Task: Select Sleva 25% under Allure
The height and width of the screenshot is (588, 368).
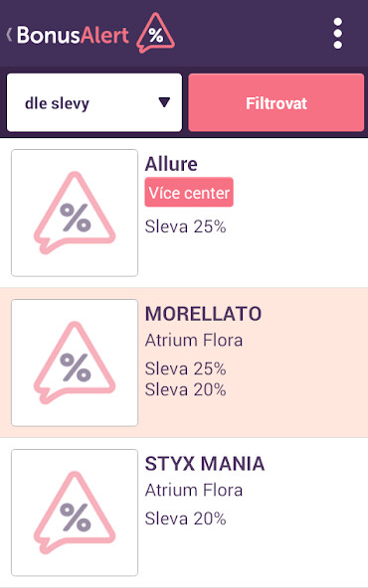Action: click(186, 226)
